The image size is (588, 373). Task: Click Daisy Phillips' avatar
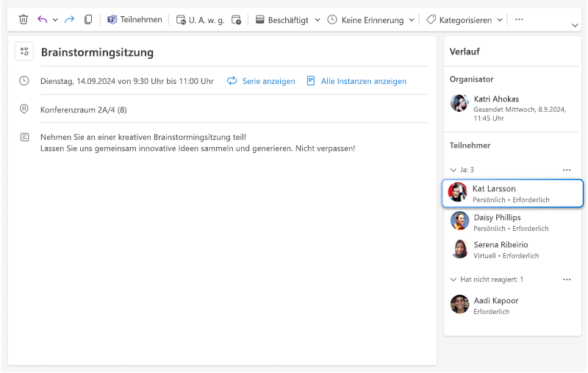coord(460,221)
